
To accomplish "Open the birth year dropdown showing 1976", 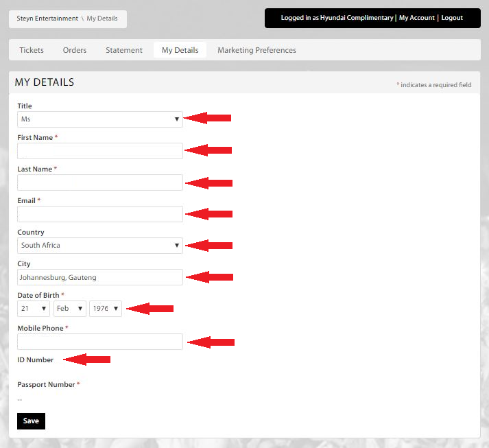I will 106,309.
